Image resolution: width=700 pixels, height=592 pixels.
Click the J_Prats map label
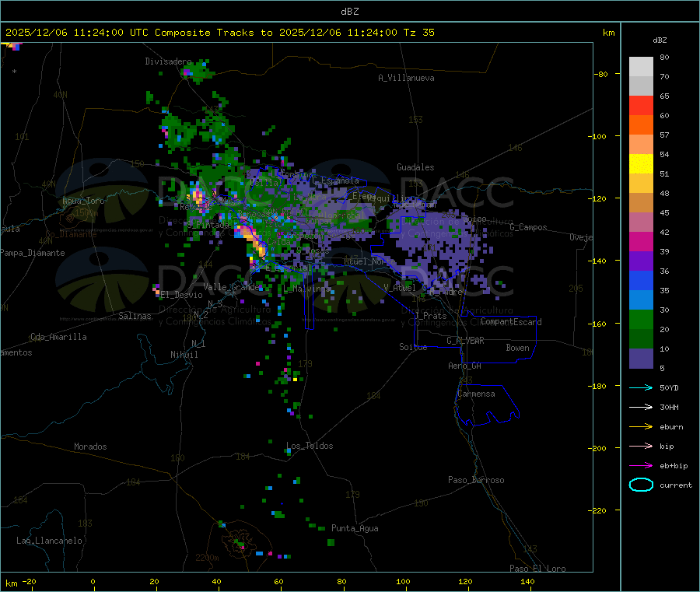tap(430, 316)
